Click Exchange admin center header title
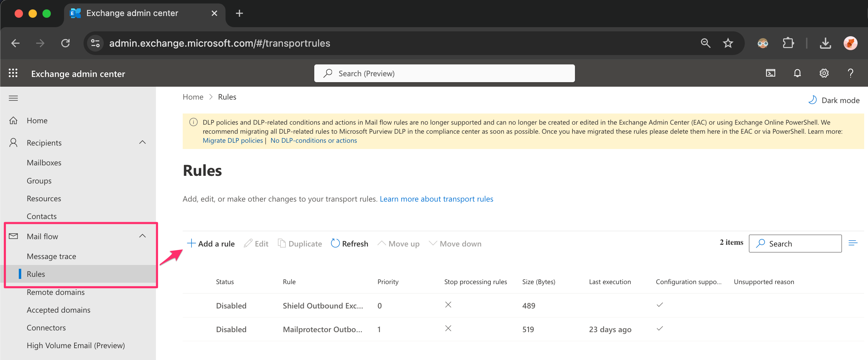The width and height of the screenshot is (868, 360). 78,74
